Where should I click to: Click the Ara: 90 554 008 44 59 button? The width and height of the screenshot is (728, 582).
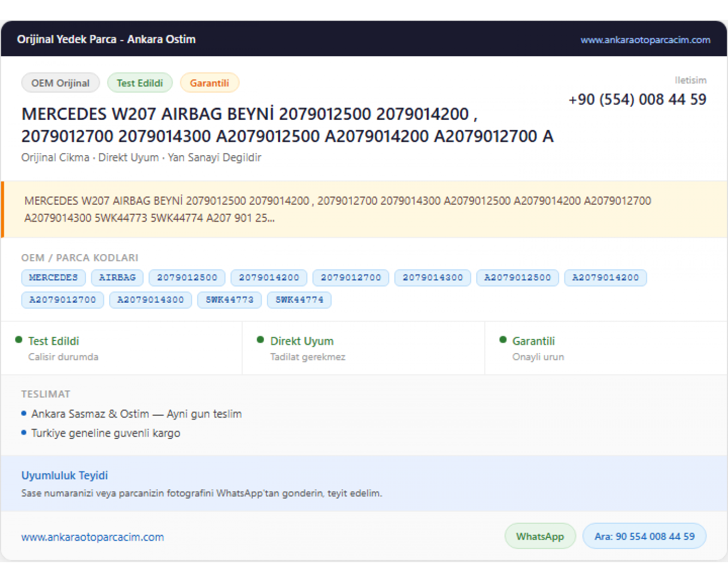pos(645,536)
